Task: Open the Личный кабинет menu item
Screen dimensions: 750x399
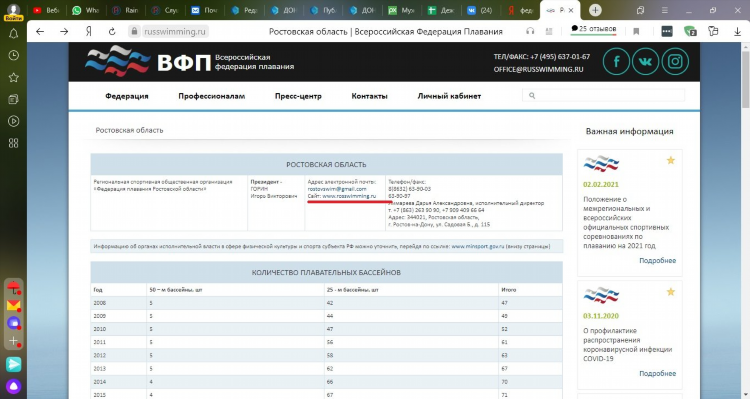Action: [449, 96]
